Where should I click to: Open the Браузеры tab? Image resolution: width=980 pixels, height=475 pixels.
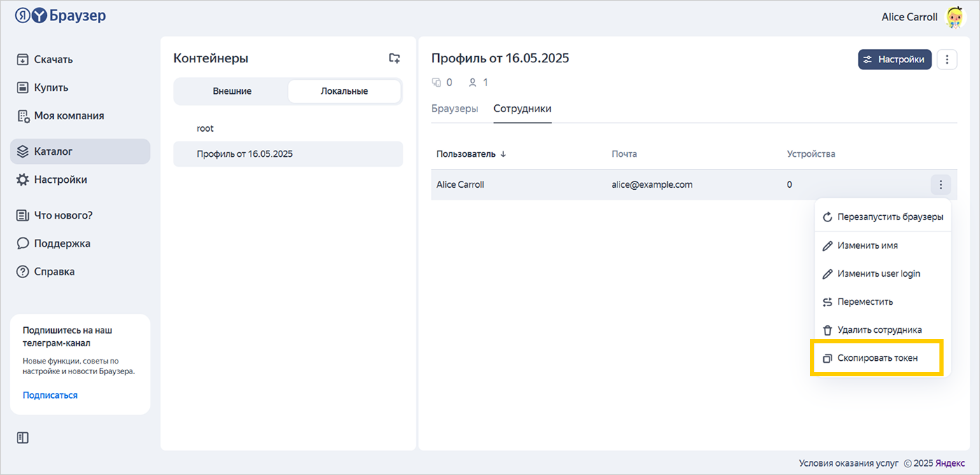(x=455, y=109)
